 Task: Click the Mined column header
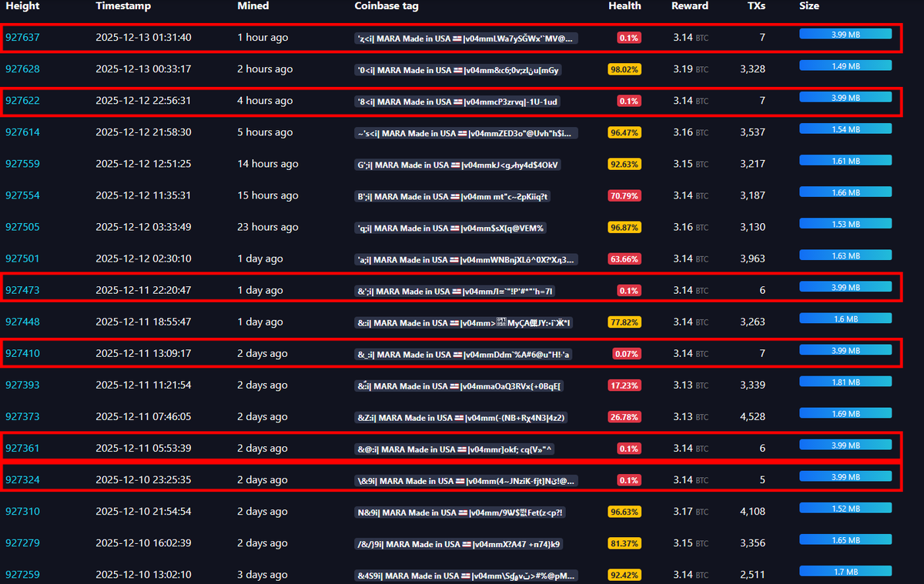click(x=253, y=6)
